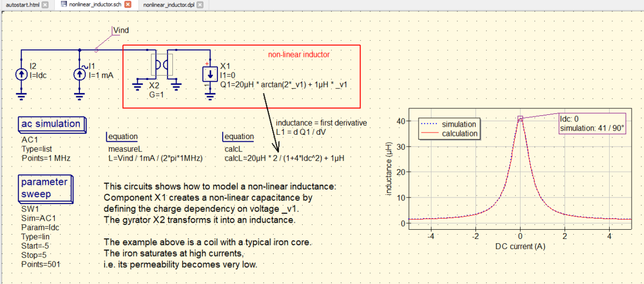Select the parameter sweep block
Image resolution: width=644 pixels, height=284 pixels.
(45, 188)
